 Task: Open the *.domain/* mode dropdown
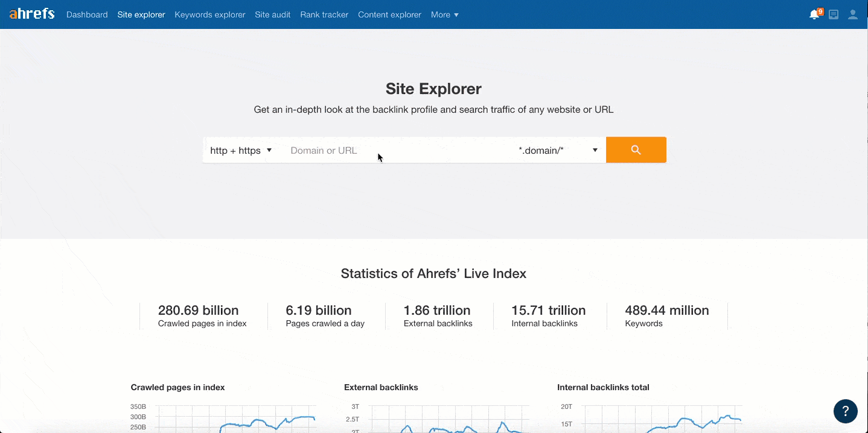coord(558,150)
